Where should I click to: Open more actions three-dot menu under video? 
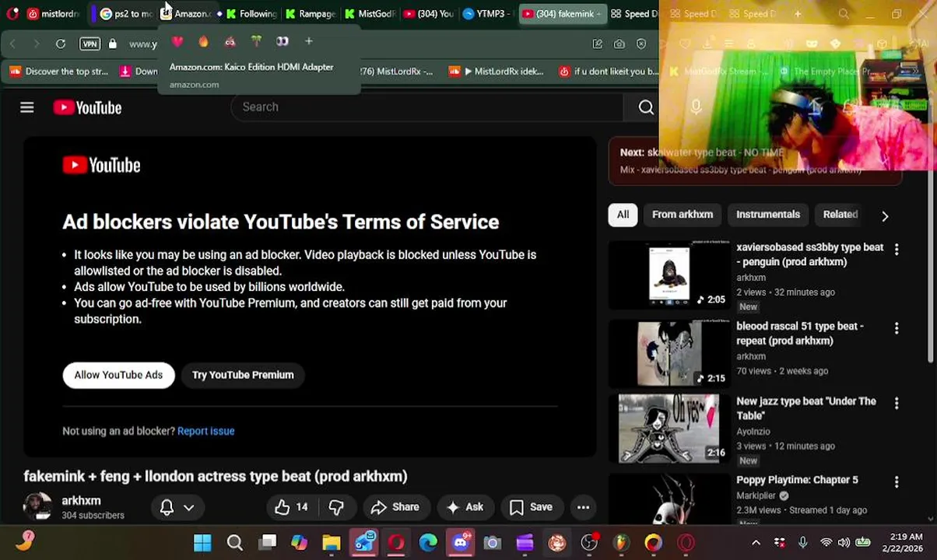pyautogui.click(x=583, y=507)
